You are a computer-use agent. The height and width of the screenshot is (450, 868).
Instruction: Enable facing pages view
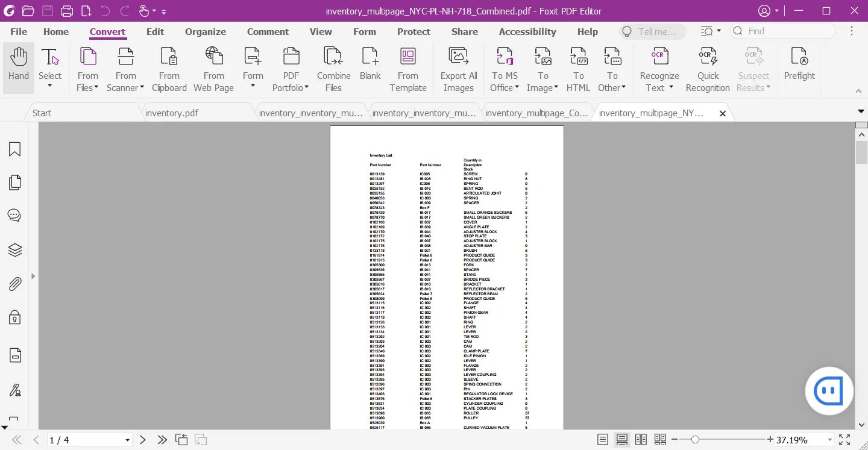pyautogui.click(x=641, y=439)
